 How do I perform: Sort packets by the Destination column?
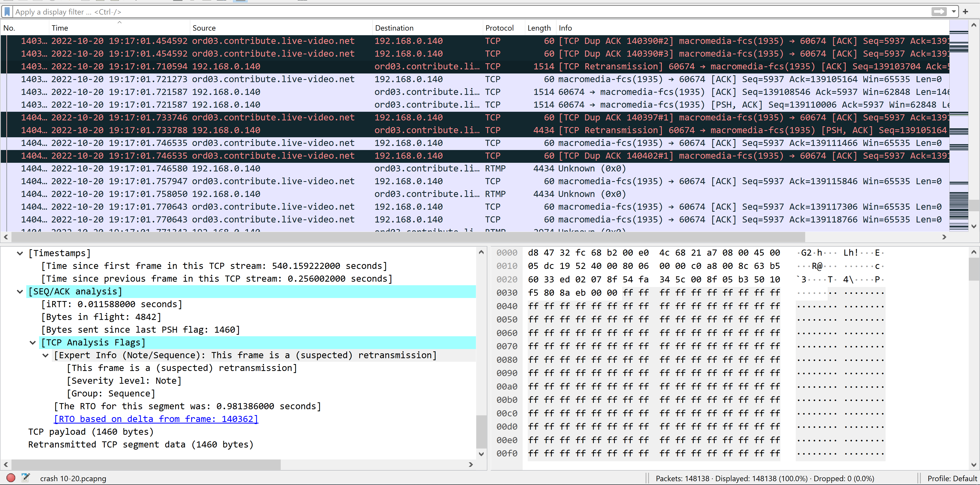[x=428, y=28]
